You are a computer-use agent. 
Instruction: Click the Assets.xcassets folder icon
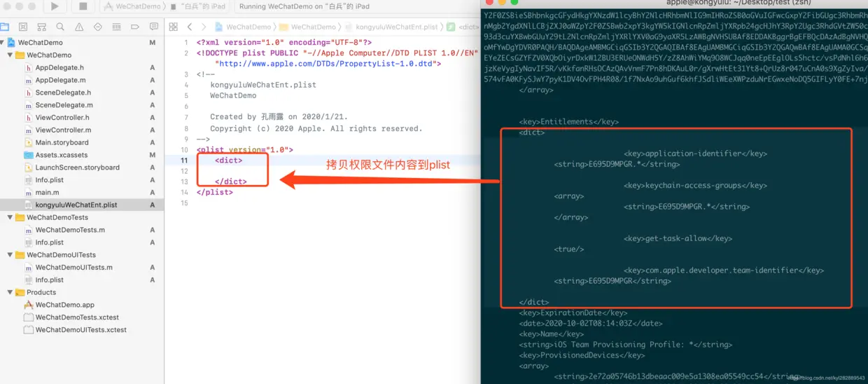(x=29, y=155)
